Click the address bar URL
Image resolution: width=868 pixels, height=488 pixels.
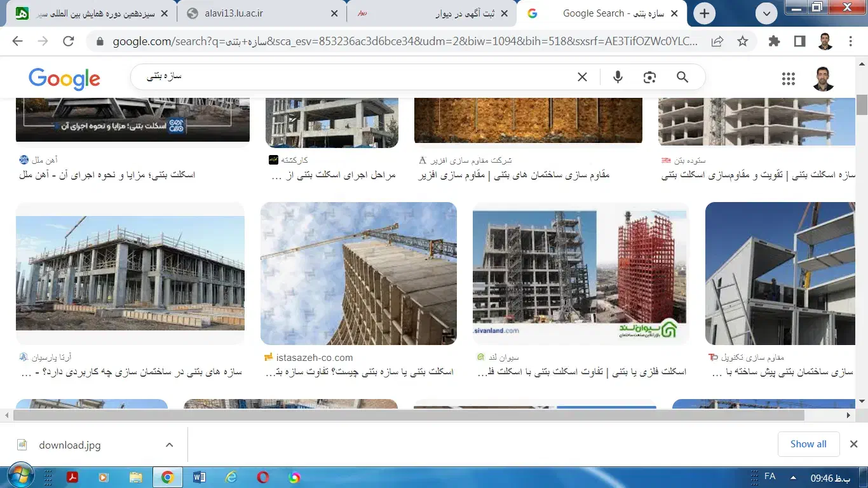pos(405,42)
